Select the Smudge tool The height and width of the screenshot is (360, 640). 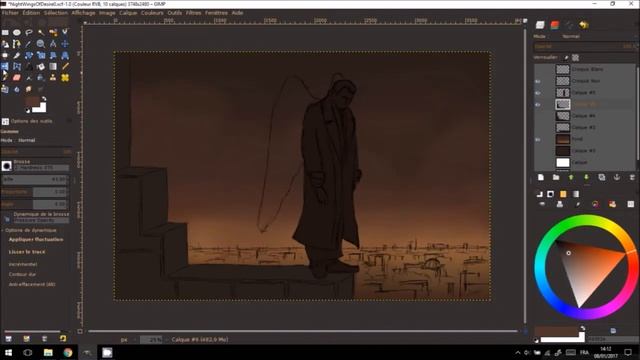point(29,89)
